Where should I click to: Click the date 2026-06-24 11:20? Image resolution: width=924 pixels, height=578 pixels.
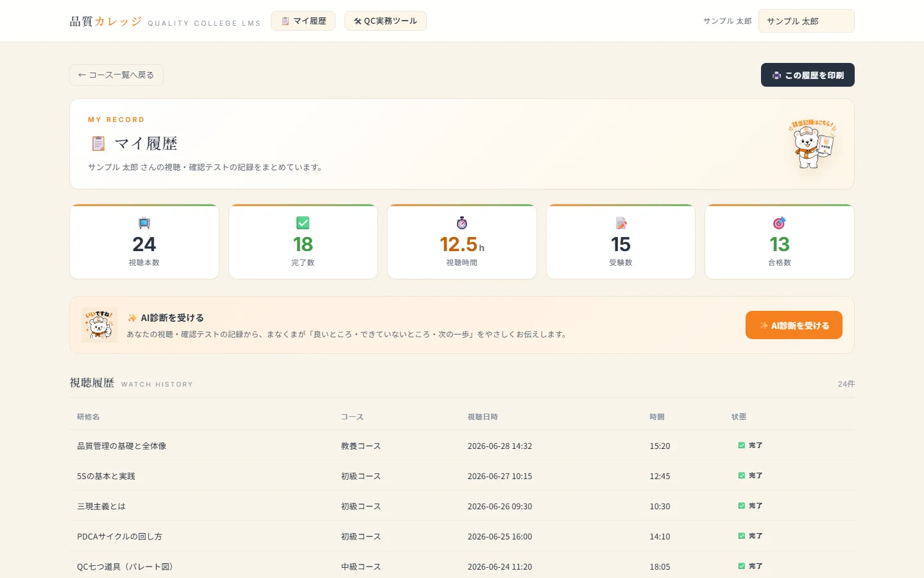pyautogui.click(x=500, y=566)
